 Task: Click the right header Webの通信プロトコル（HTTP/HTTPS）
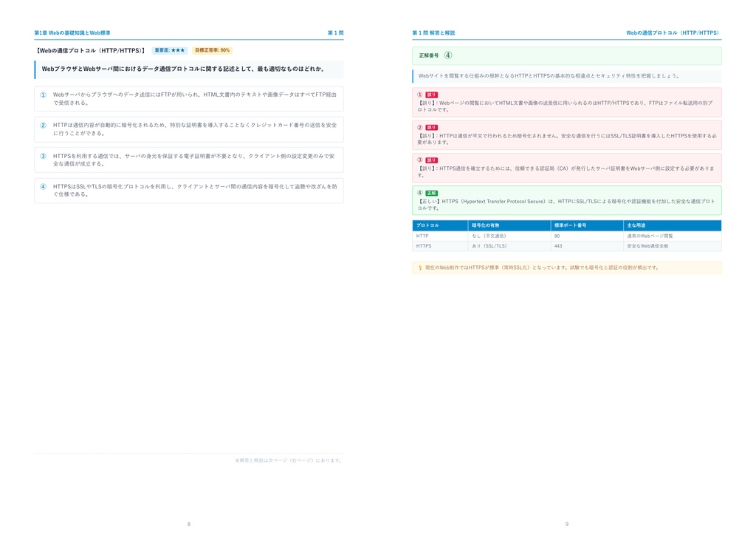[673, 33]
